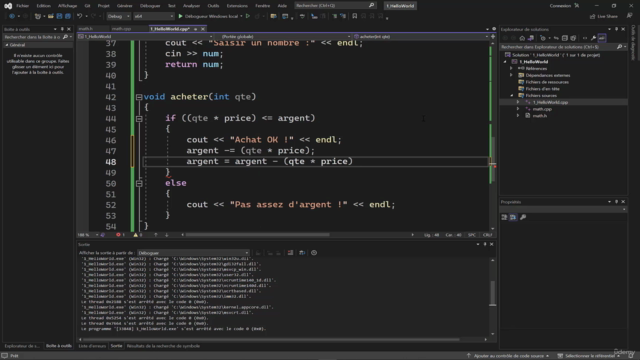Click Show All Files icon in Solution Explorer

(x=573, y=38)
